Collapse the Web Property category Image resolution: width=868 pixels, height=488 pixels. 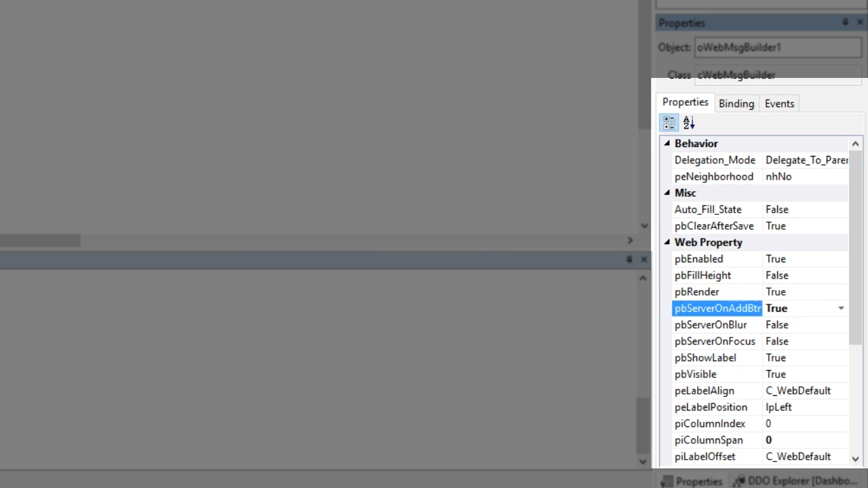point(667,242)
